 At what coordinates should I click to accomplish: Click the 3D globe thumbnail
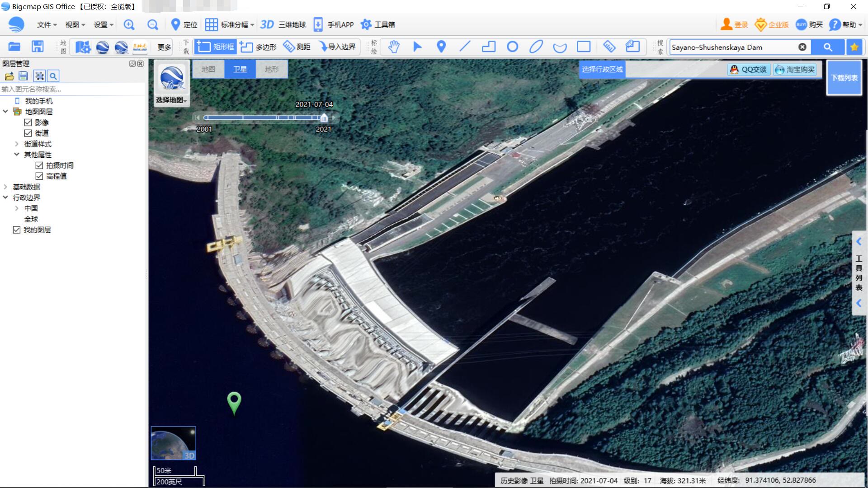[x=174, y=443]
